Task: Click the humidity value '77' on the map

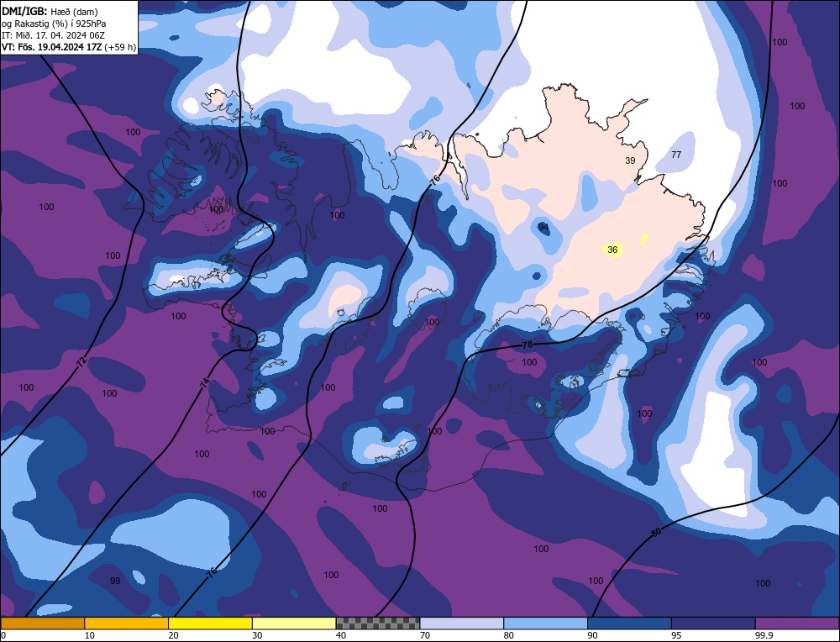Action: click(x=676, y=155)
